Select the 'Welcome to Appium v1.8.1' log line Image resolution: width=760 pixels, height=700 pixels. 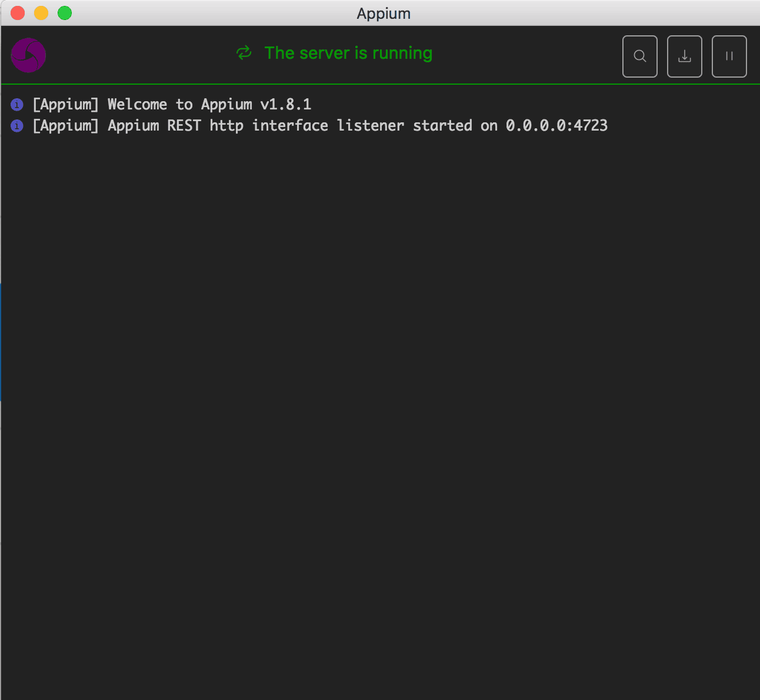(172, 105)
